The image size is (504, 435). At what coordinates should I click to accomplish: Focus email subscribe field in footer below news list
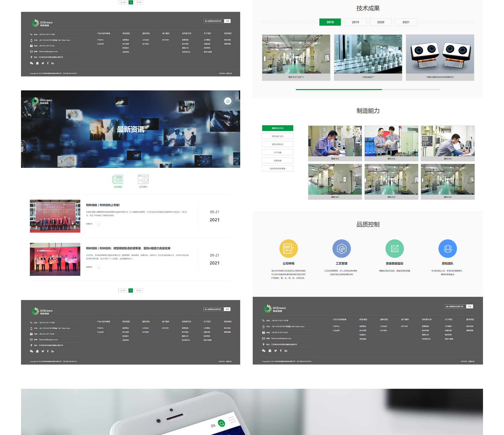pos(214,309)
